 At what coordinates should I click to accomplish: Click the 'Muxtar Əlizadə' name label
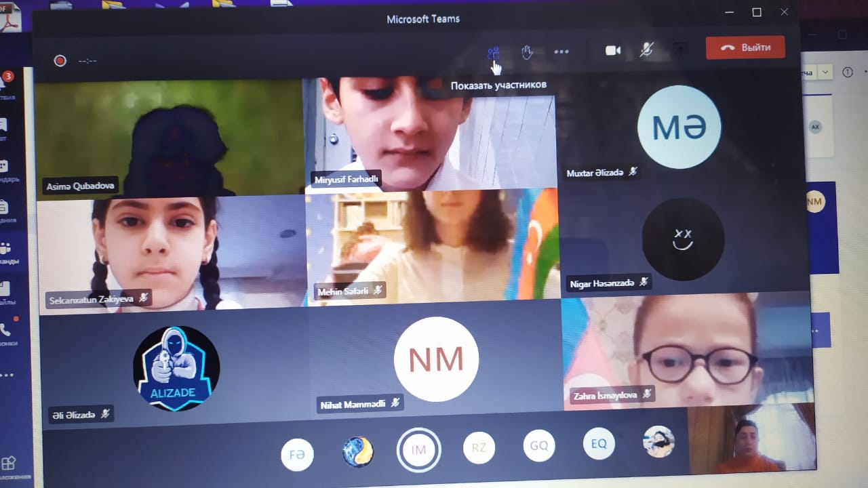click(x=601, y=173)
